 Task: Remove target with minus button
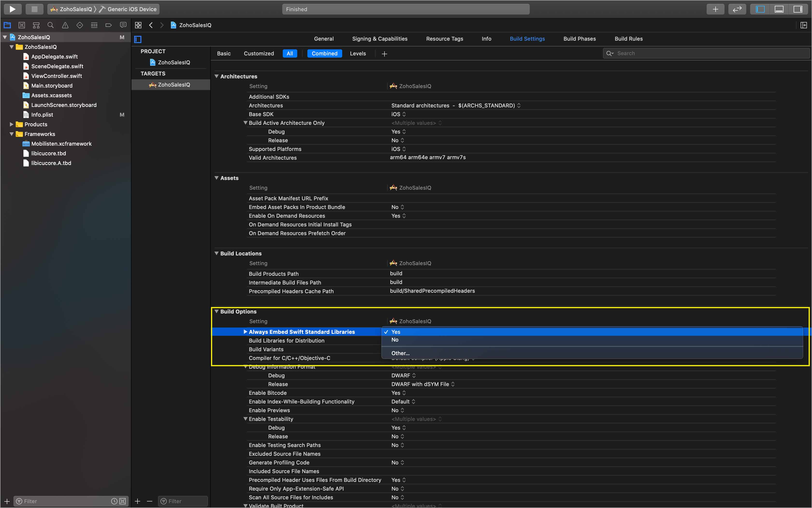pos(150,501)
